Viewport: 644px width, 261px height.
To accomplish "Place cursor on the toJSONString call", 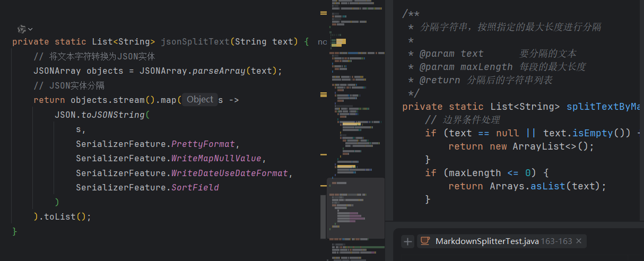I will (112, 115).
